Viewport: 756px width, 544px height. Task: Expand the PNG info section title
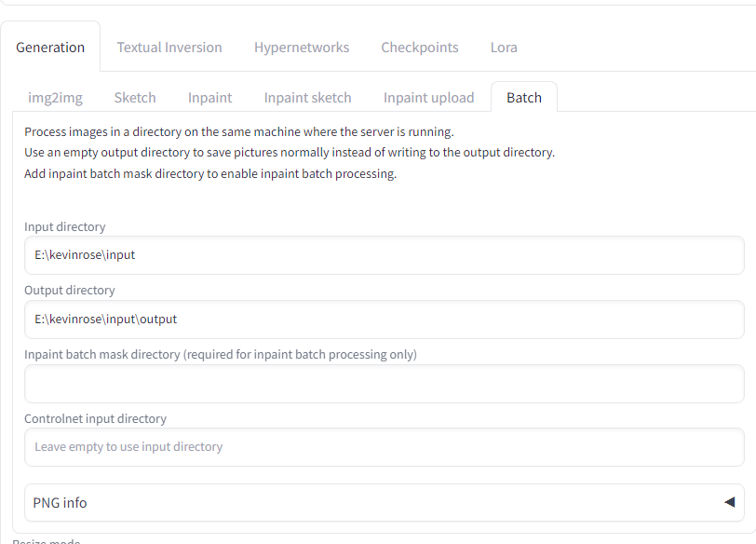click(x=61, y=503)
